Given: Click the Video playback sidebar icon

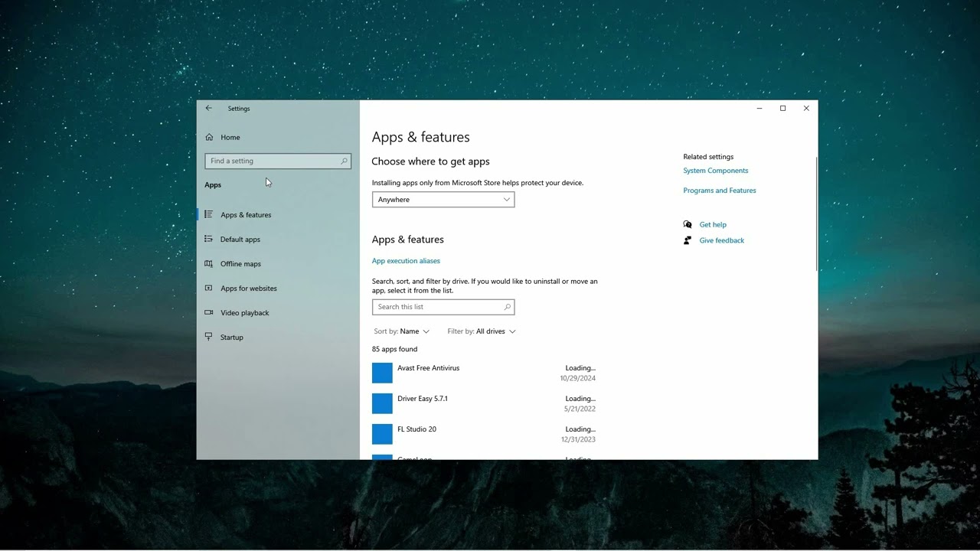Looking at the screenshot, I should click(x=208, y=312).
